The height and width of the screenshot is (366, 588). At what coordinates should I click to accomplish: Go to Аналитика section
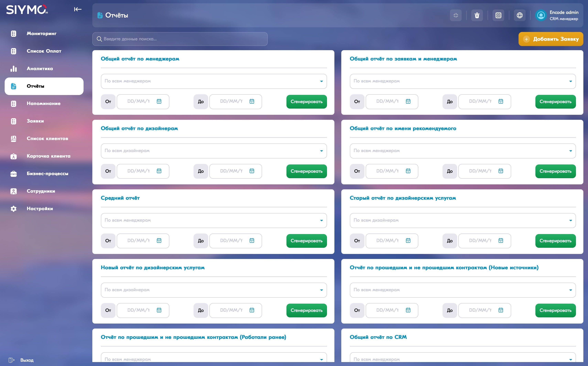click(44, 69)
